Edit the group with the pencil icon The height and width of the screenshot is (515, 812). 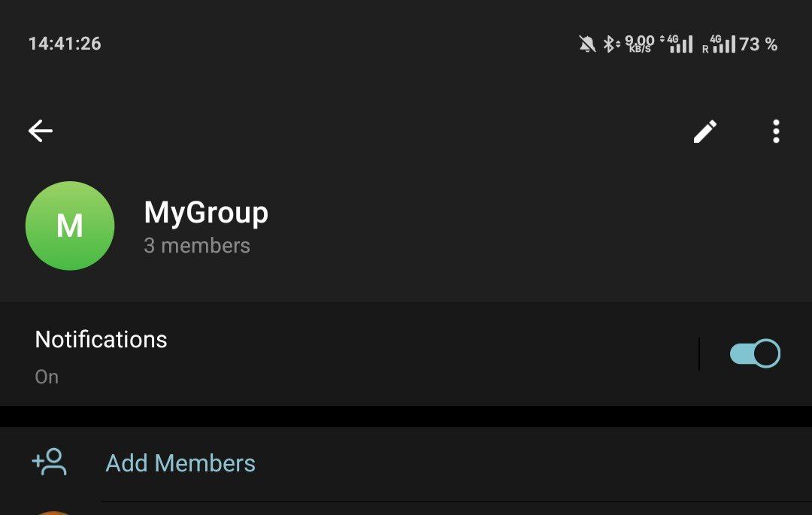(705, 132)
